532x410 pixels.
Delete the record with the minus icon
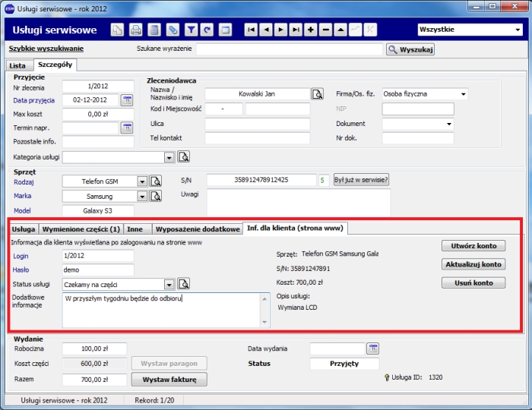pos(325,30)
